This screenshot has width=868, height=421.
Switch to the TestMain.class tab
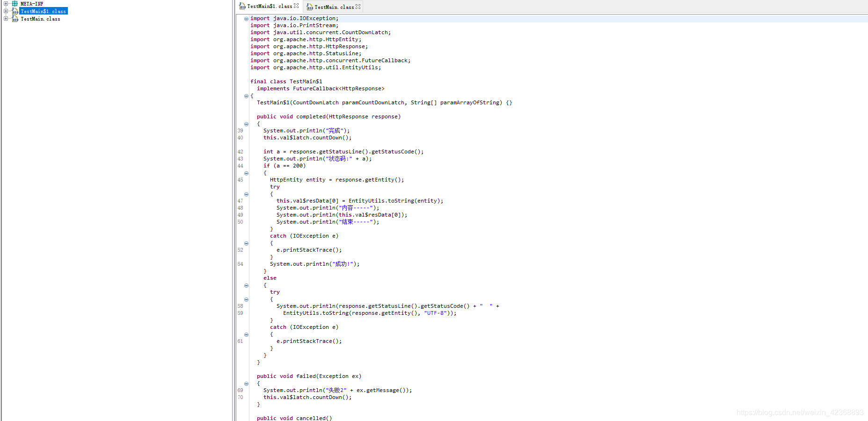tap(333, 7)
